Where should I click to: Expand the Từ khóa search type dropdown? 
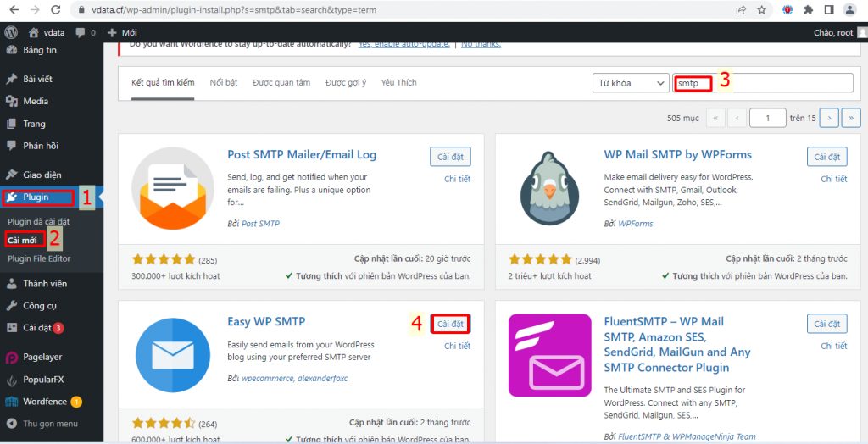[631, 83]
